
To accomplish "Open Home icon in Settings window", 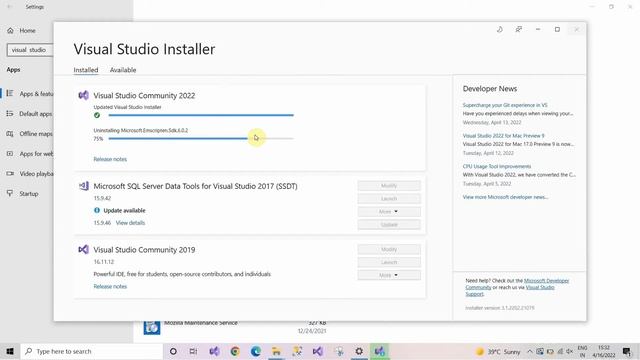I will [x=10, y=30].
